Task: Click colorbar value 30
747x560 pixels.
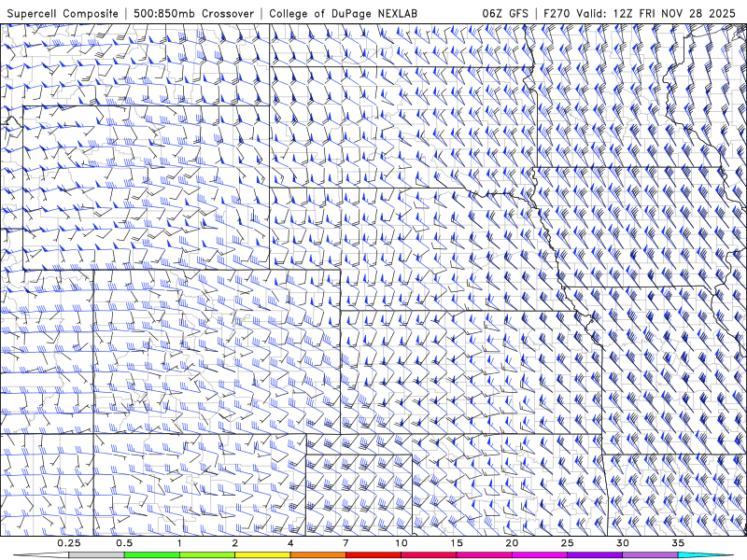Action: [622, 543]
